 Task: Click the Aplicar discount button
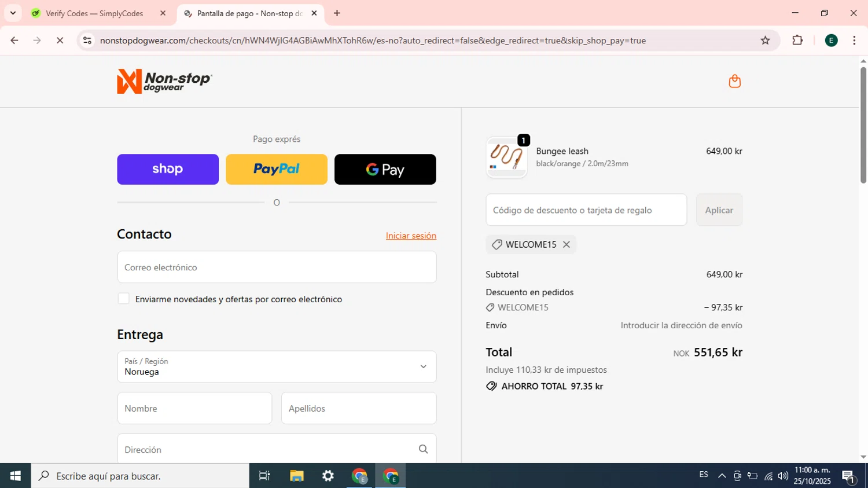click(x=719, y=210)
